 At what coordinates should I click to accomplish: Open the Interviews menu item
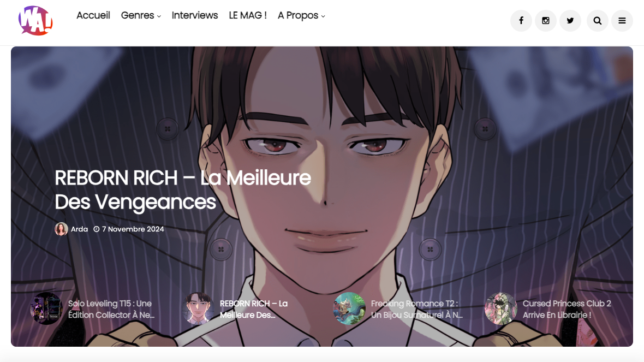[195, 16]
